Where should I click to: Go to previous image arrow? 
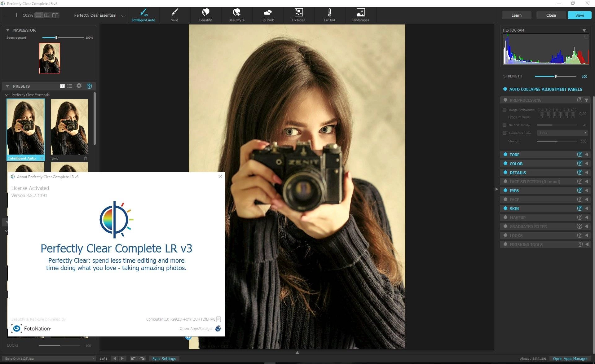click(115, 358)
